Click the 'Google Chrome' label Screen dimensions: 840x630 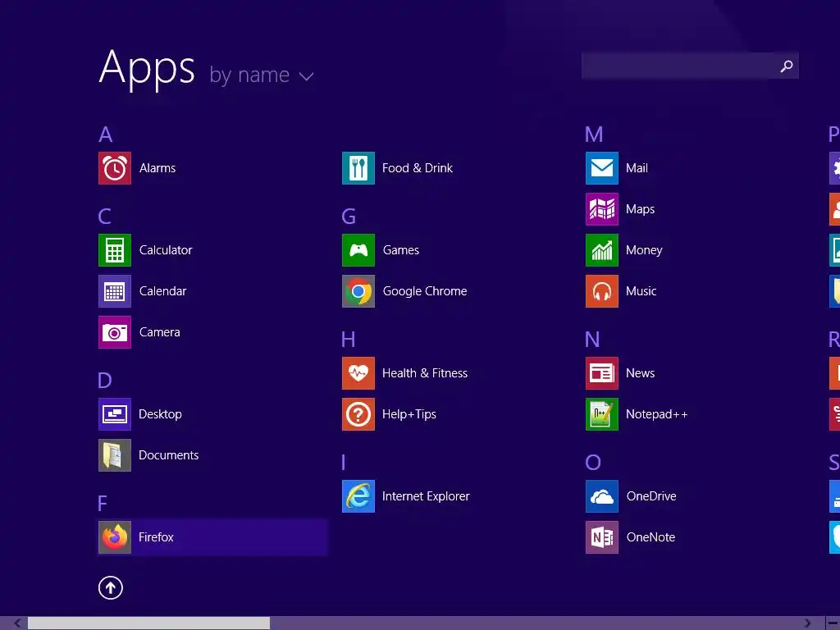click(425, 291)
